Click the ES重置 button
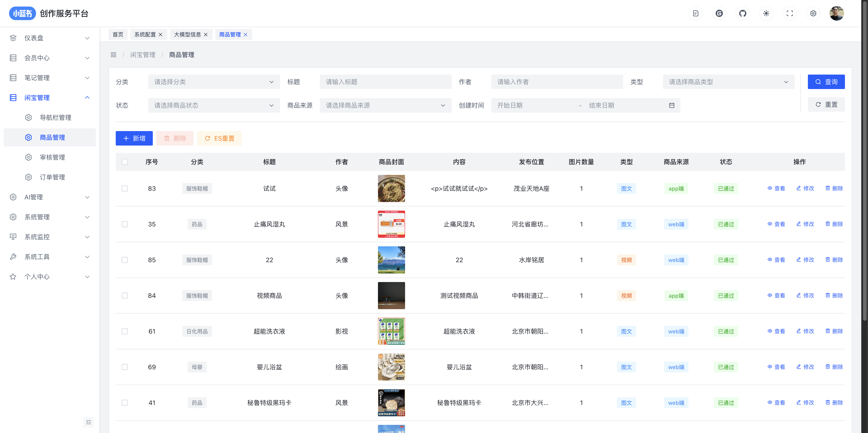 pos(219,139)
